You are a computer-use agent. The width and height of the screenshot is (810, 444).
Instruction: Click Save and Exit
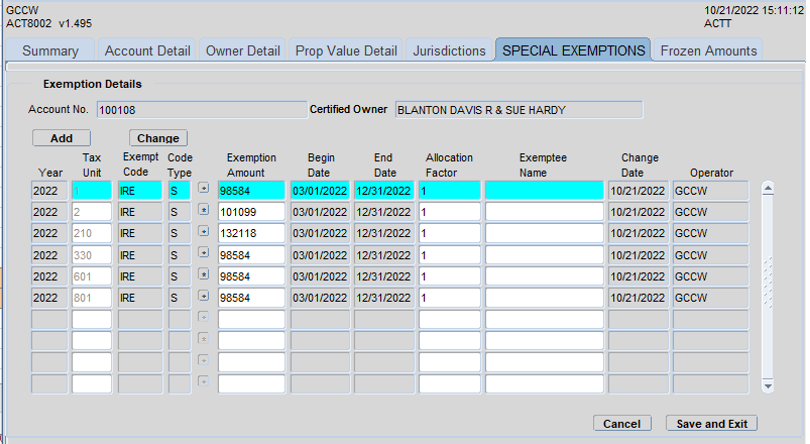click(712, 424)
